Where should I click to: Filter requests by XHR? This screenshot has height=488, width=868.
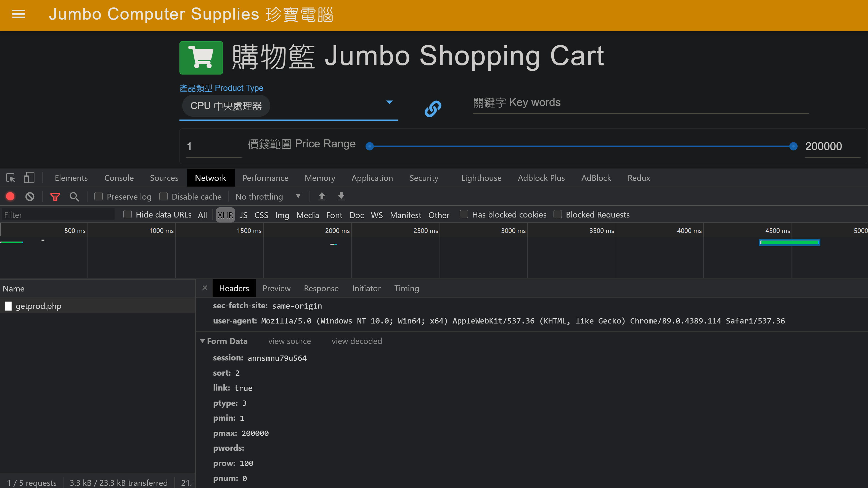point(225,215)
